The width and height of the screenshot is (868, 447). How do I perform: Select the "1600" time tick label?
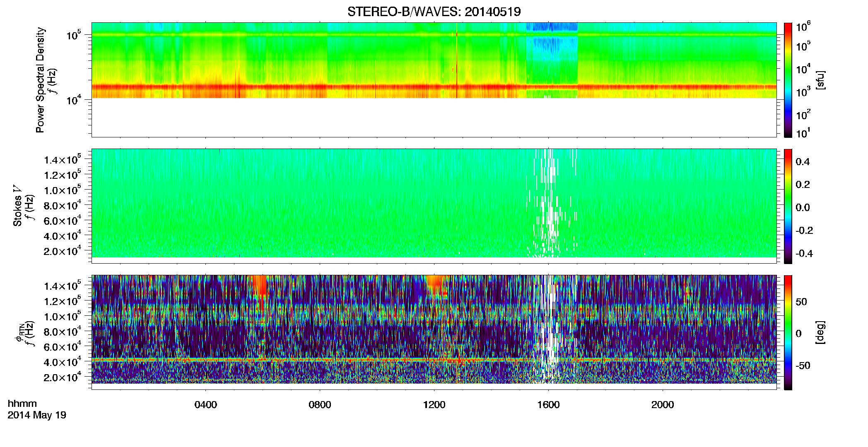tap(549, 405)
